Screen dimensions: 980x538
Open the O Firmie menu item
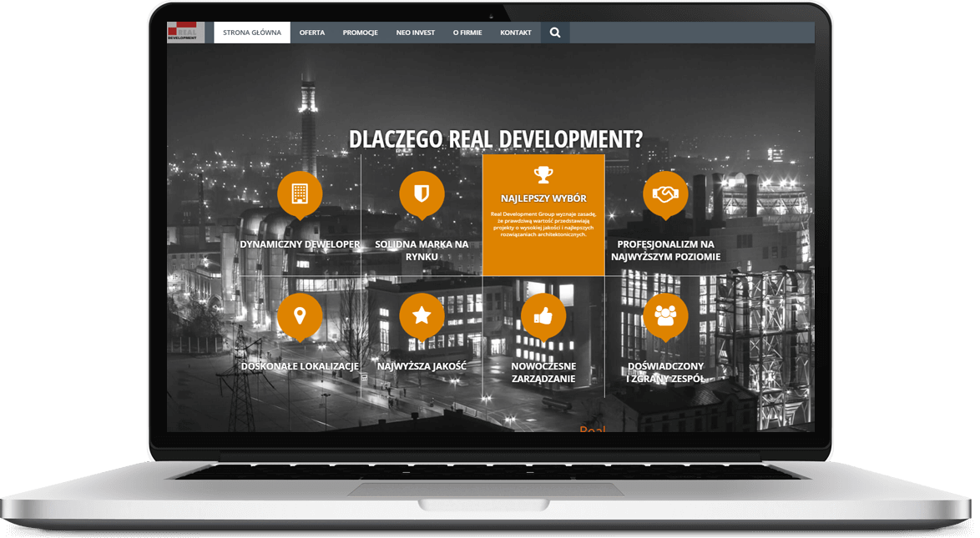pos(467,33)
